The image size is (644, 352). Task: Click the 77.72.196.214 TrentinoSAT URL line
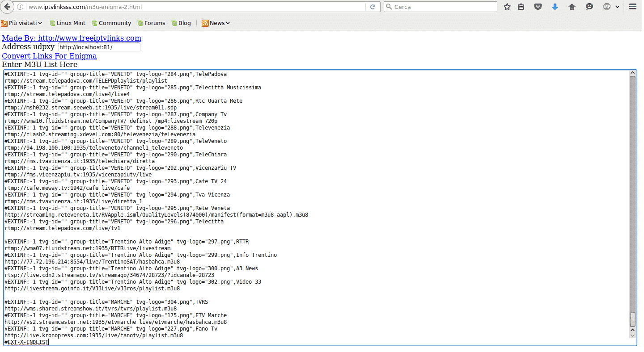pos(92,262)
